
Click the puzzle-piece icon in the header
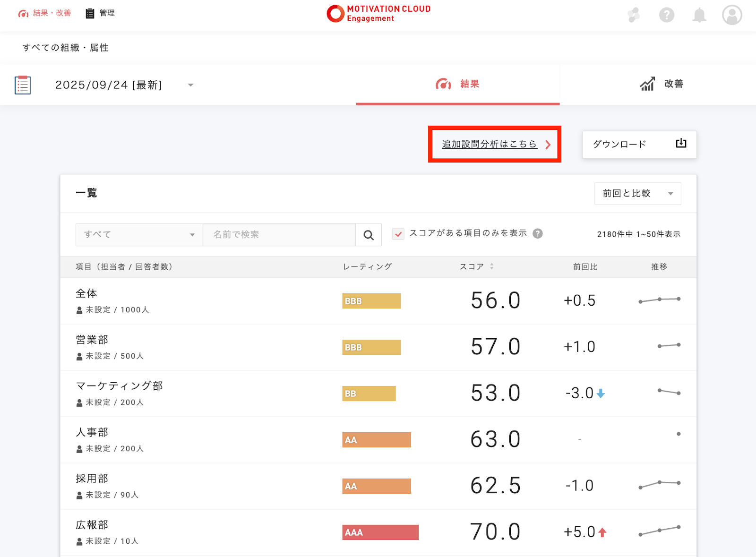click(634, 15)
